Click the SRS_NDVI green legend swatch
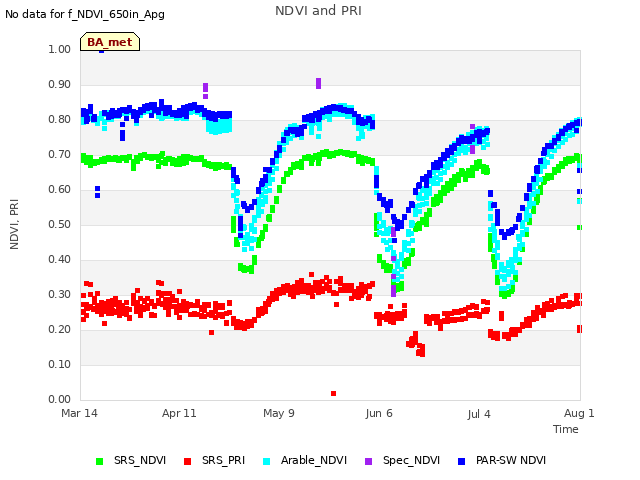The height and width of the screenshot is (480, 640). coord(99,461)
